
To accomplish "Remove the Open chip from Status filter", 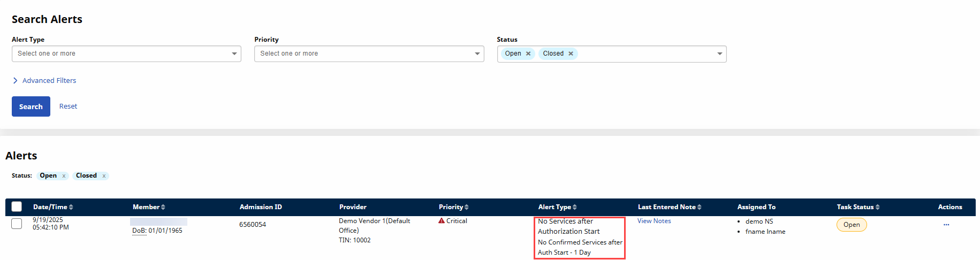I will click(528, 53).
